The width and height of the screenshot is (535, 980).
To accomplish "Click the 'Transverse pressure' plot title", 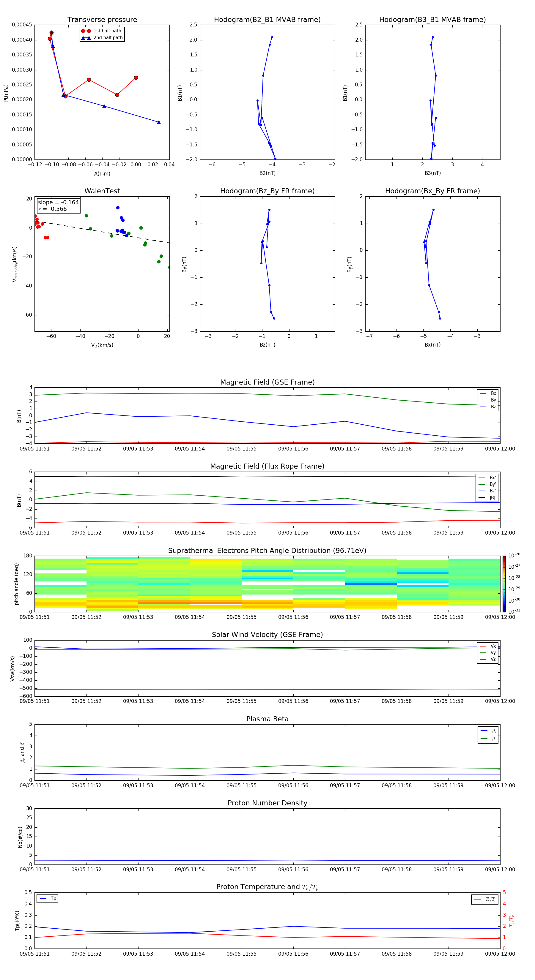I will [x=102, y=20].
